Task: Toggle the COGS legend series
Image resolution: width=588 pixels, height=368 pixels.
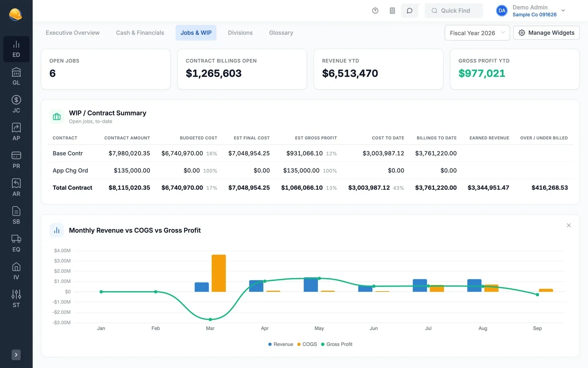Action: pyautogui.click(x=307, y=344)
